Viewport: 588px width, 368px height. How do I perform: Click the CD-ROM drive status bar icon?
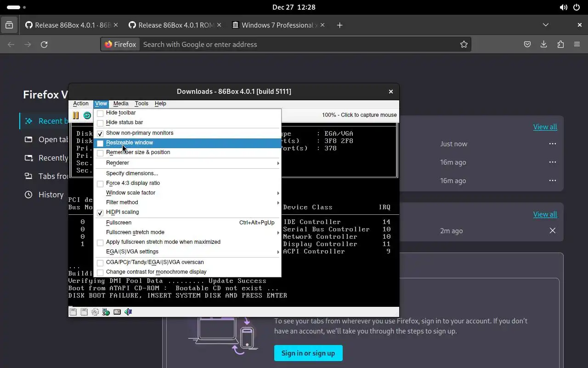(95, 312)
